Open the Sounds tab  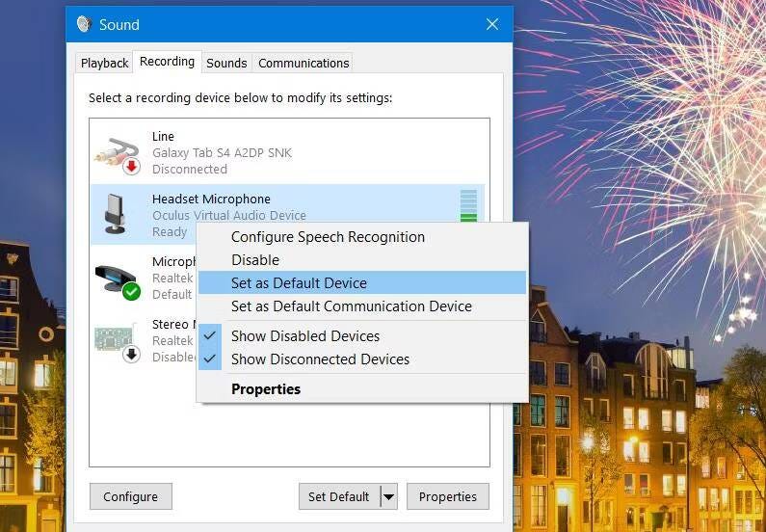226,63
